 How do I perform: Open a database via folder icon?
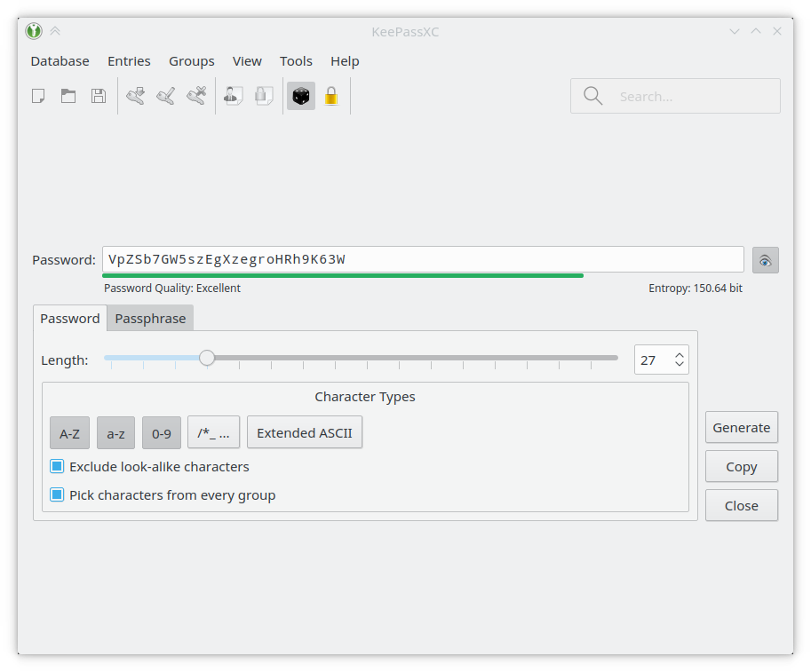pyautogui.click(x=68, y=96)
